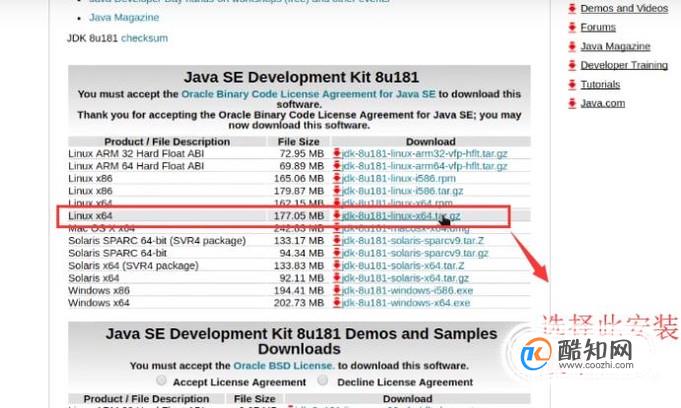Screen dimensions: 681x408
Task: Download jdk-8u181-solaris-x64.tar.gz
Action: (x=405, y=278)
